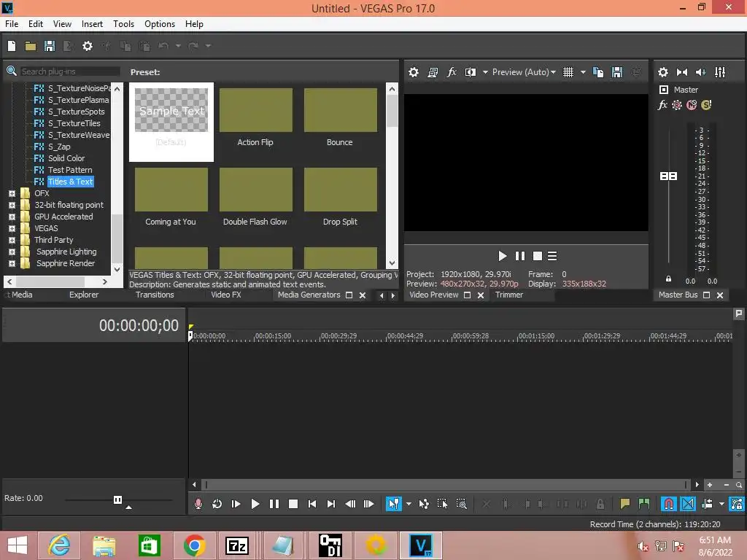Viewport: 747px width, 560px height.
Task: Switch to the Trimmer tab
Action: pos(508,295)
